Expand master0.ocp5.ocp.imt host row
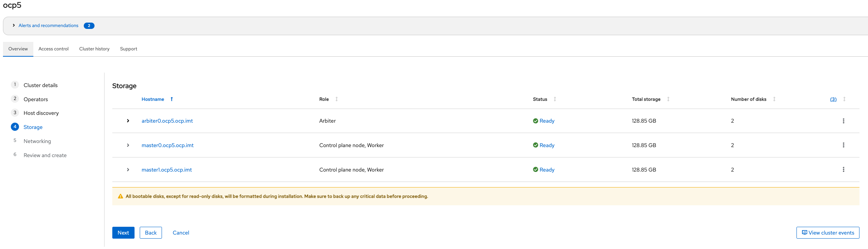Image resolution: width=868 pixels, height=249 pixels. (128, 145)
